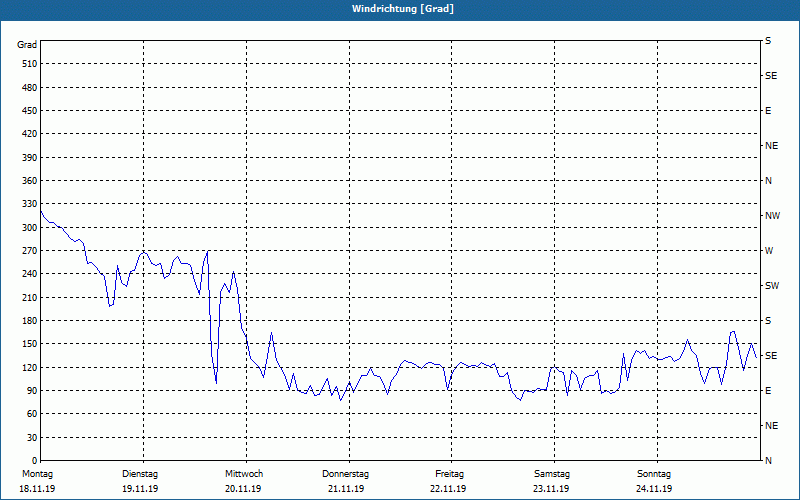Click the y-axis value 270

[x=29, y=251]
